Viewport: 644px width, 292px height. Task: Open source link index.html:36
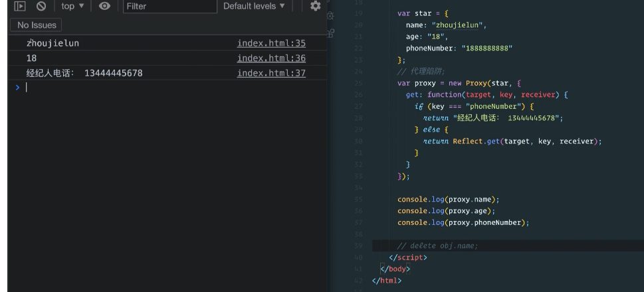tap(271, 58)
